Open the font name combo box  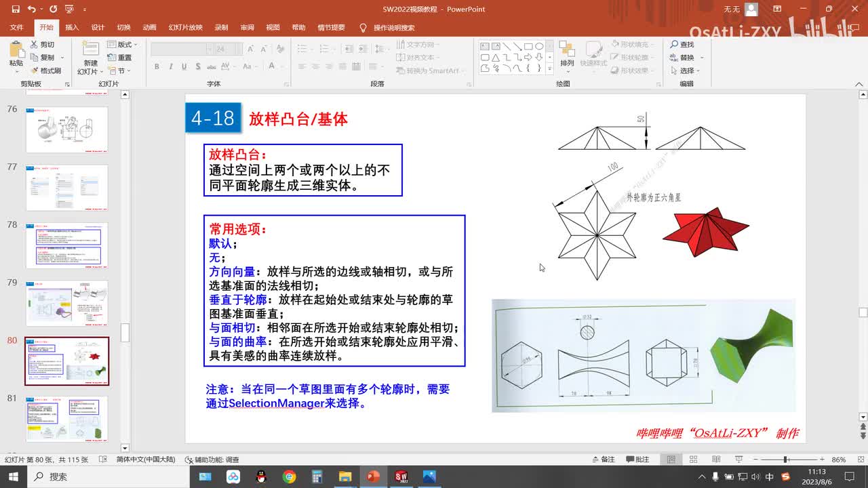point(181,49)
